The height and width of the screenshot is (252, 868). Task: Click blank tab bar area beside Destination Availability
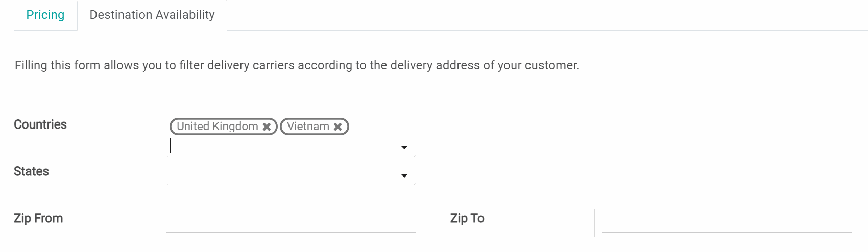coord(511,15)
